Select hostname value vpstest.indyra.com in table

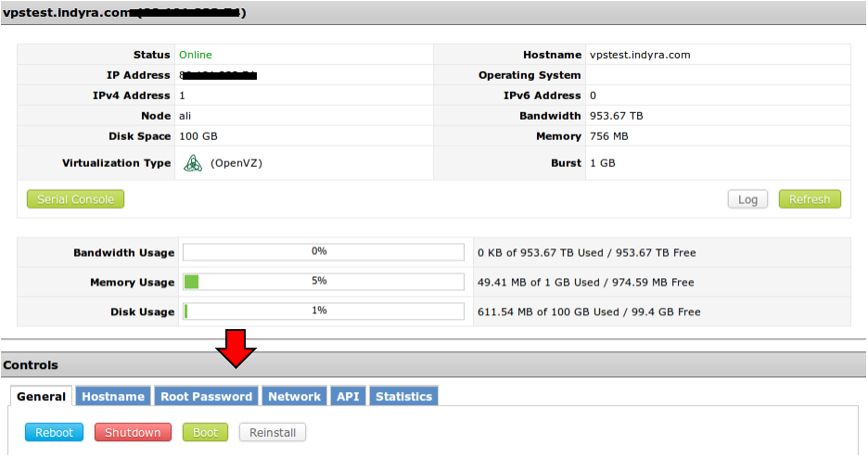tap(640, 55)
